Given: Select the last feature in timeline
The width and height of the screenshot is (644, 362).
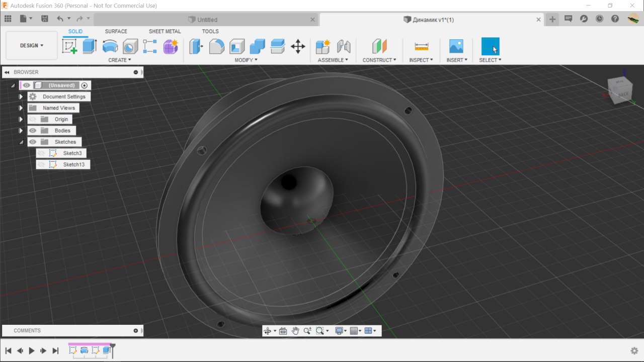Looking at the screenshot, I should (106, 350).
